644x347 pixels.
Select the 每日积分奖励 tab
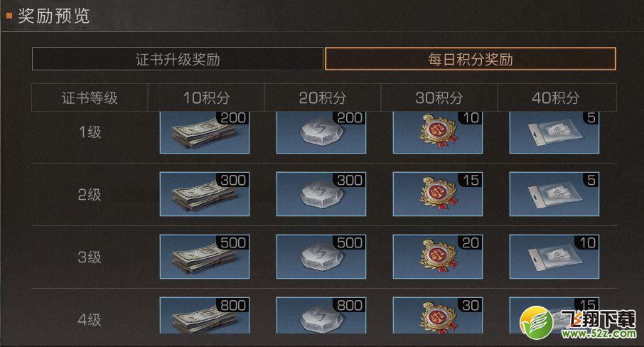coord(471,59)
